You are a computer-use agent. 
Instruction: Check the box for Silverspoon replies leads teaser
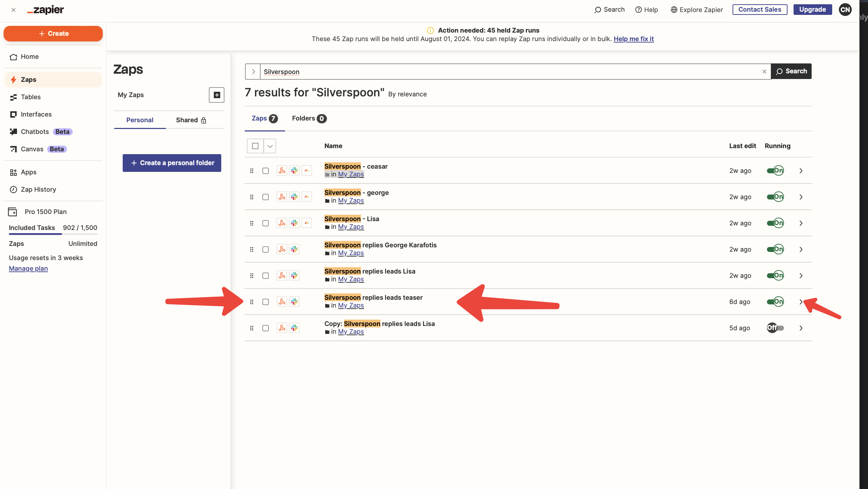(x=266, y=302)
